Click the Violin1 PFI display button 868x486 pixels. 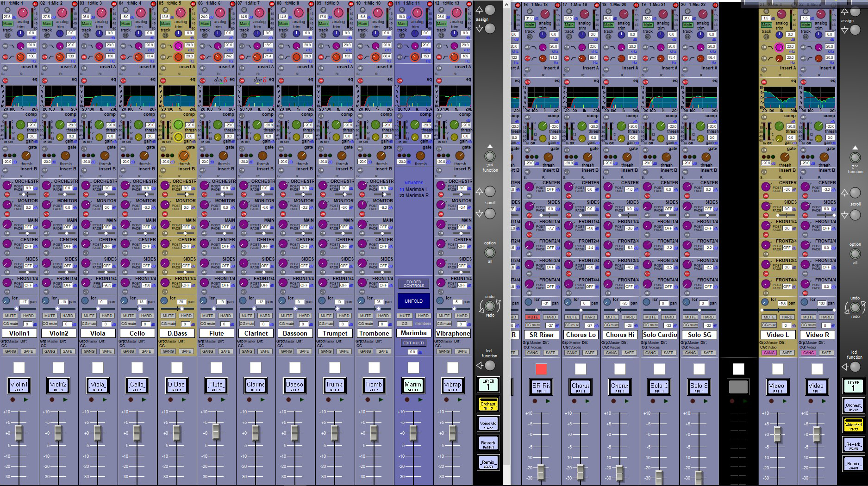pos(19,386)
